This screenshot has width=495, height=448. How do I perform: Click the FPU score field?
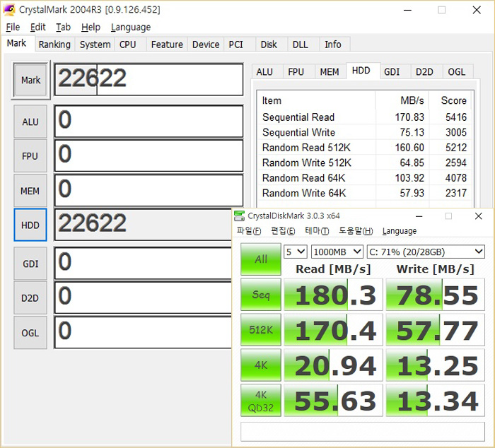click(x=148, y=156)
